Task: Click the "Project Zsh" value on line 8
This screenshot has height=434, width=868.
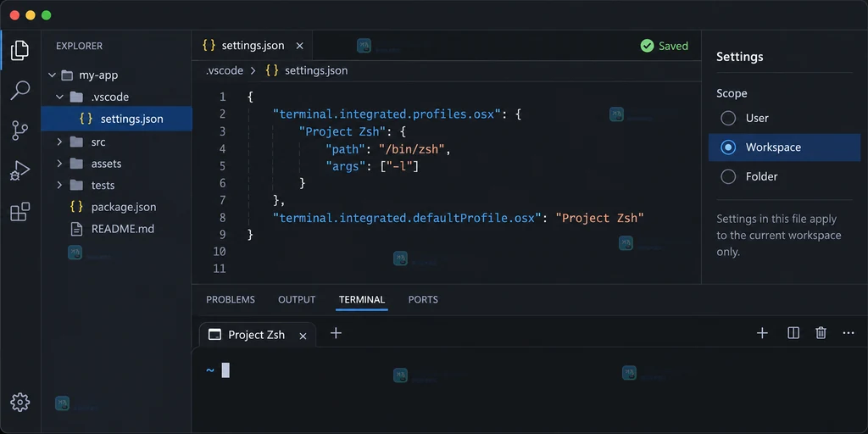Action: click(599, 218)
